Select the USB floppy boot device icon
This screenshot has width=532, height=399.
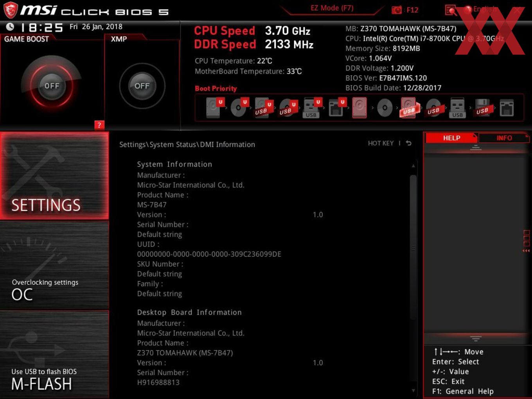coord(482,108)
